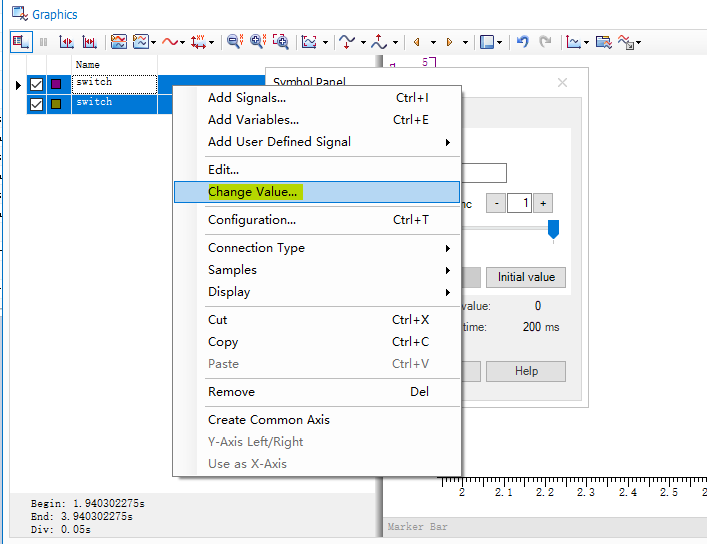Open the left arrow icon dropdown

pos(433,42)
